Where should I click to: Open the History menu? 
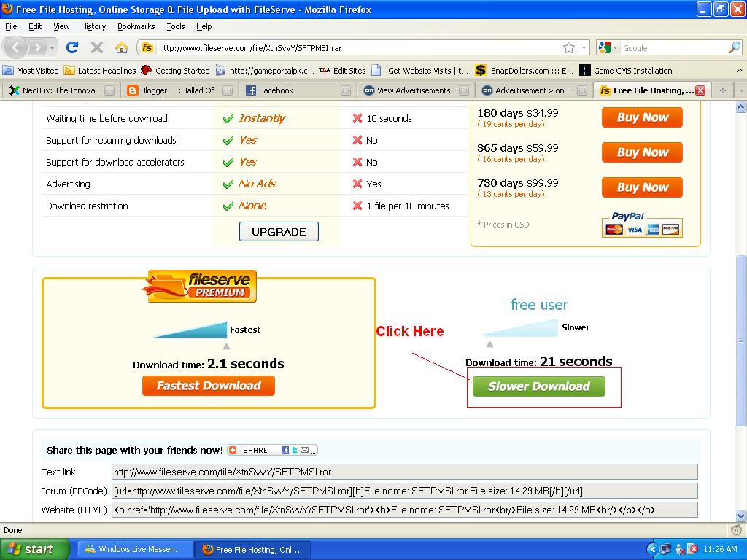click(93, 26)
